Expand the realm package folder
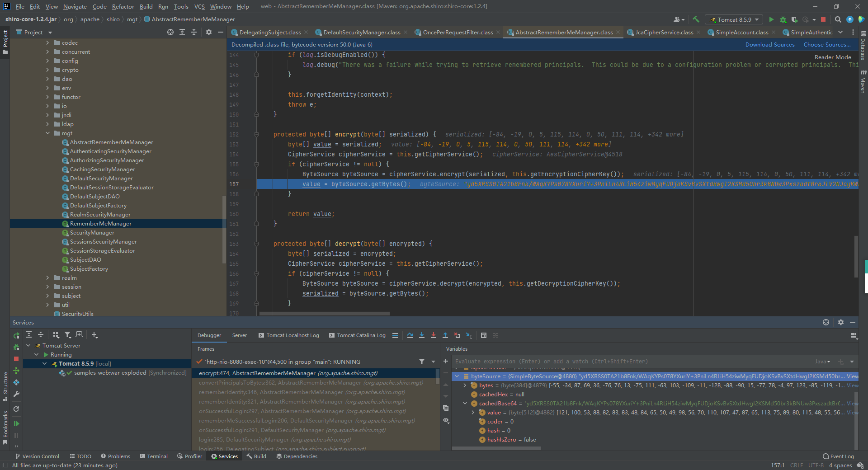This screenshot has width=868, height=470. (x=47, y=278)
